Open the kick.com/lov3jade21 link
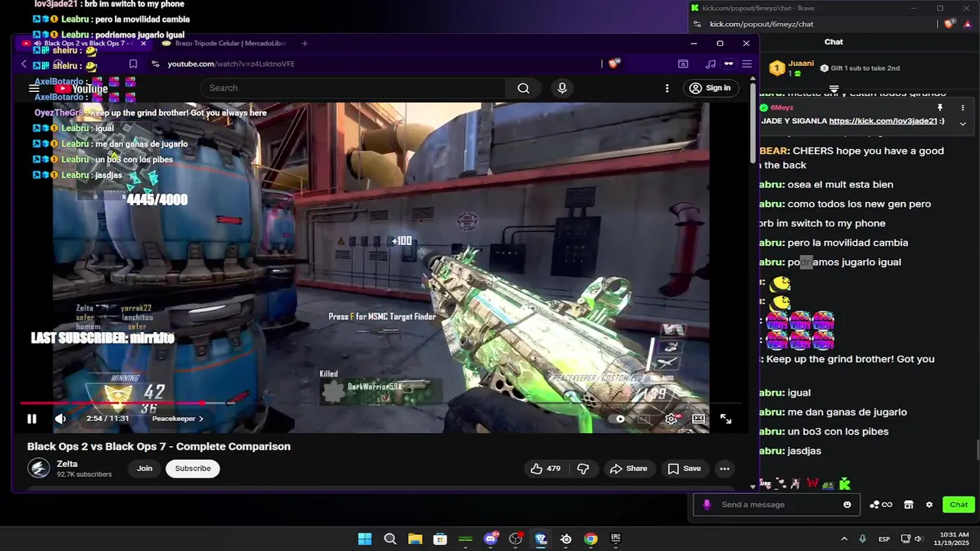Image resolution: width=980 pixels, height=551 pixels. pyautogui.click(x=883, y=121)
